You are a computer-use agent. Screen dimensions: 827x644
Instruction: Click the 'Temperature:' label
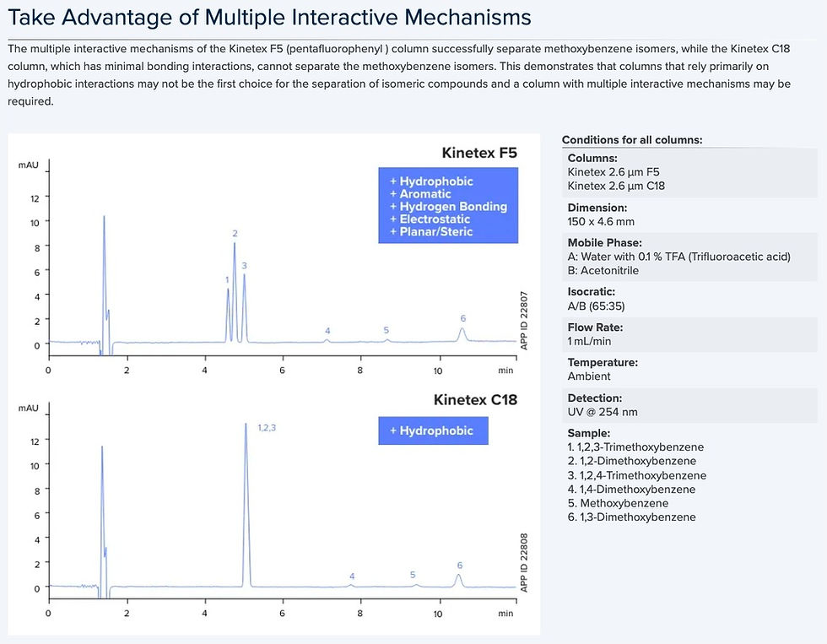coord(603,362)
